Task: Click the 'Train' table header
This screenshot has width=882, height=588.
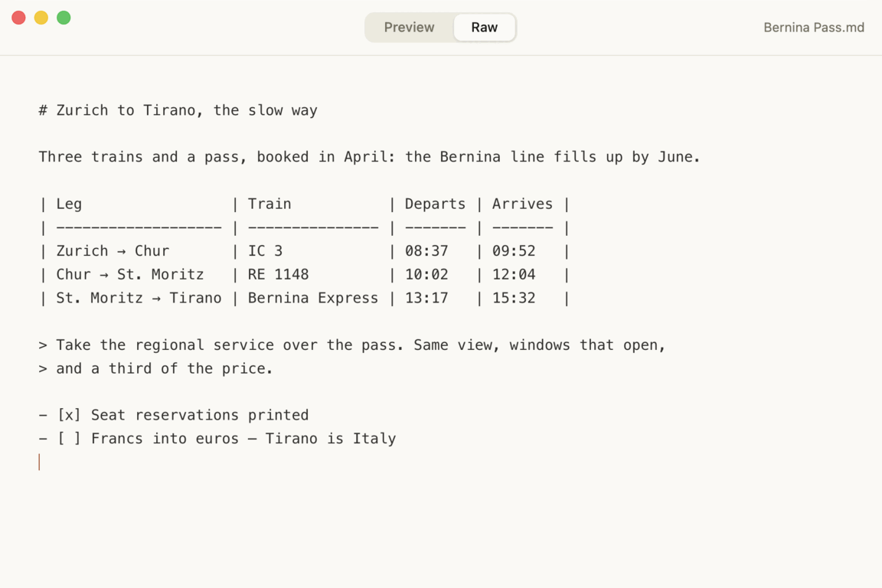Action: [x=269, y=204]
